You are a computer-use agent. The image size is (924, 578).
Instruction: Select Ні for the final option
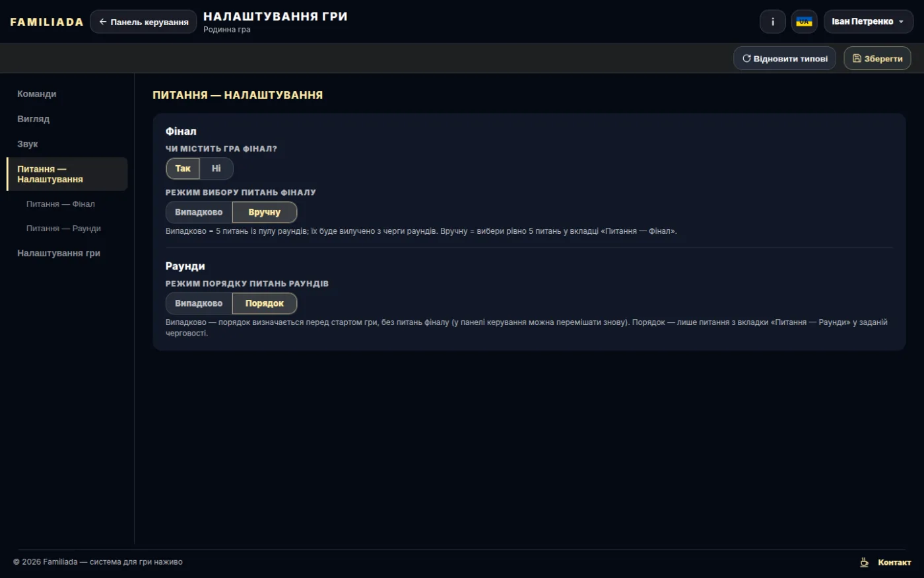[216, 168]
